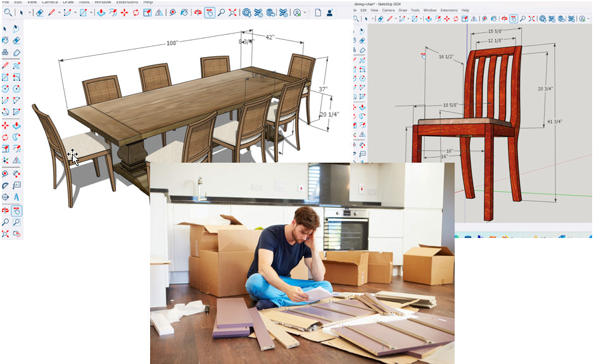Open the Camera menu in the chair window

(388, 11)
